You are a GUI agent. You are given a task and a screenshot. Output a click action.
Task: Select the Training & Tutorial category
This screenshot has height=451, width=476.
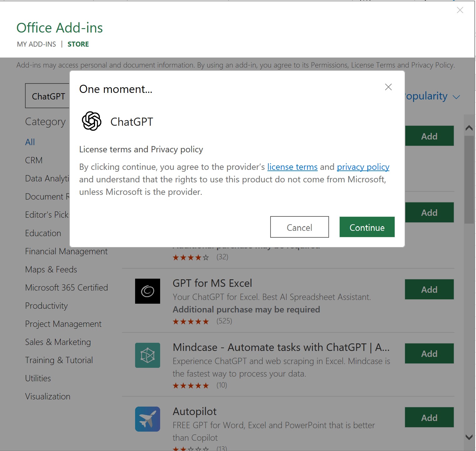(x=59, y=360)
